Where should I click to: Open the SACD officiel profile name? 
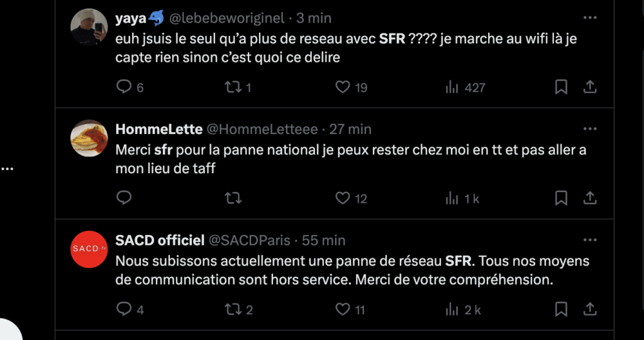[x=160, y=241]
